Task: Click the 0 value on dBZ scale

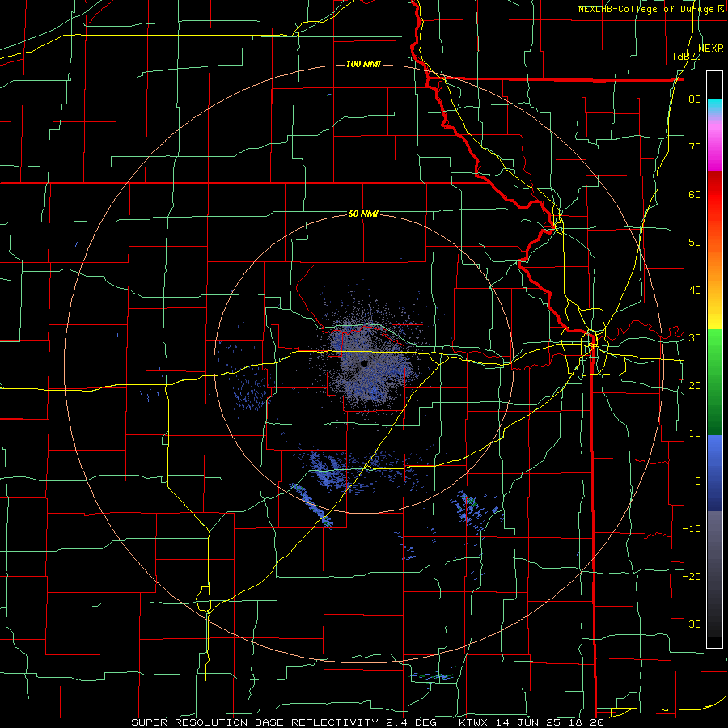Action: [698, 481]
